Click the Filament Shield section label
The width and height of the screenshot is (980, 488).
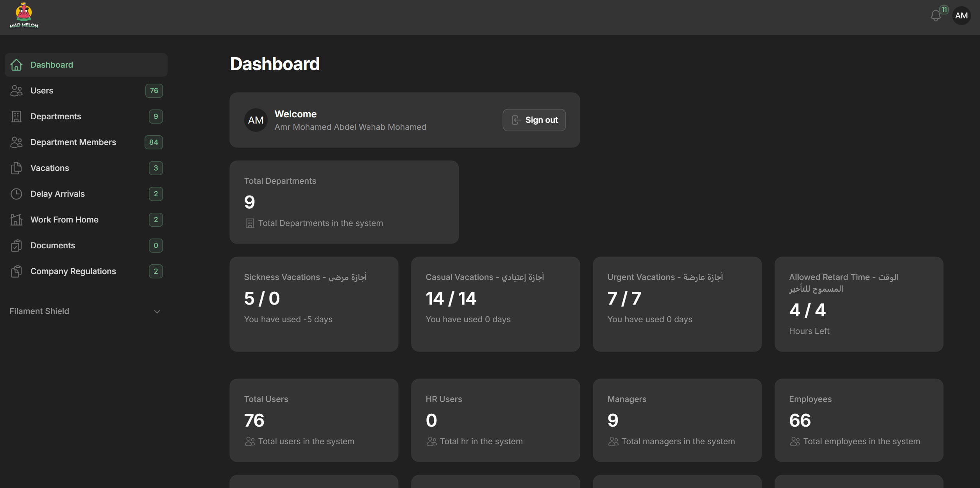coord(39,311)
